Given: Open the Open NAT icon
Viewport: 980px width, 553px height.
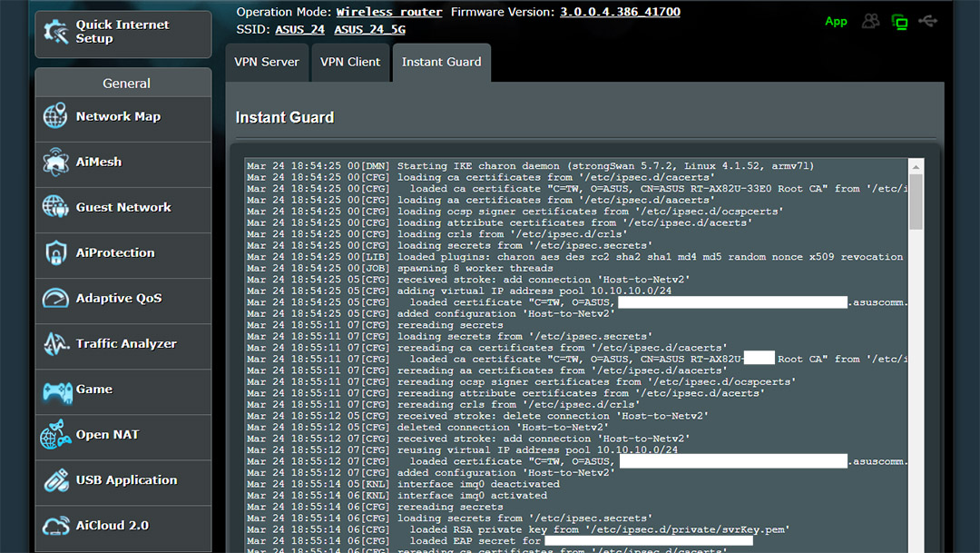Looking at the screenshot, I should point(55,435).
